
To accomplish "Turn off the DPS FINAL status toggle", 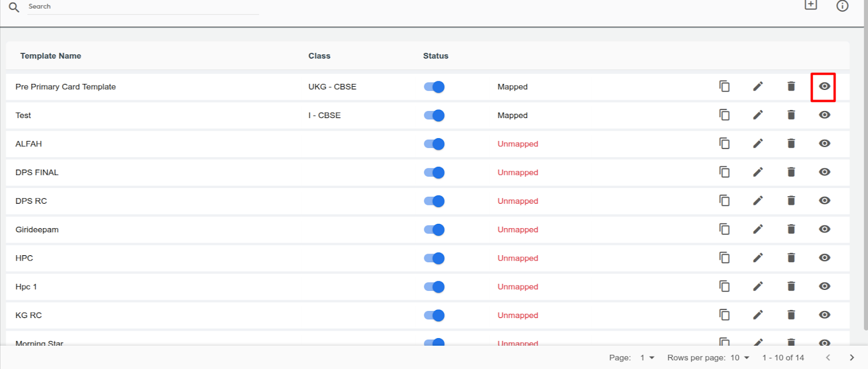I will [434, 172].
